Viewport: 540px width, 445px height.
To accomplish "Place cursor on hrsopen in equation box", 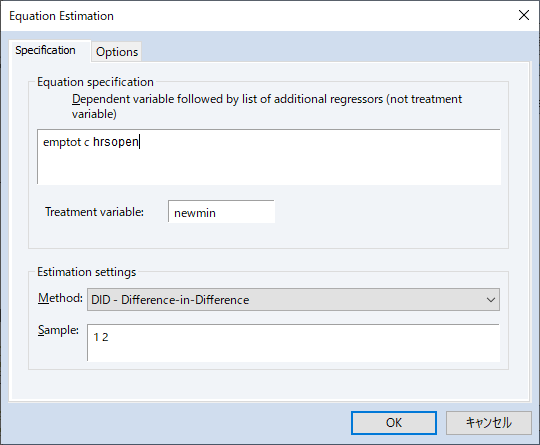I will [116, 142].
